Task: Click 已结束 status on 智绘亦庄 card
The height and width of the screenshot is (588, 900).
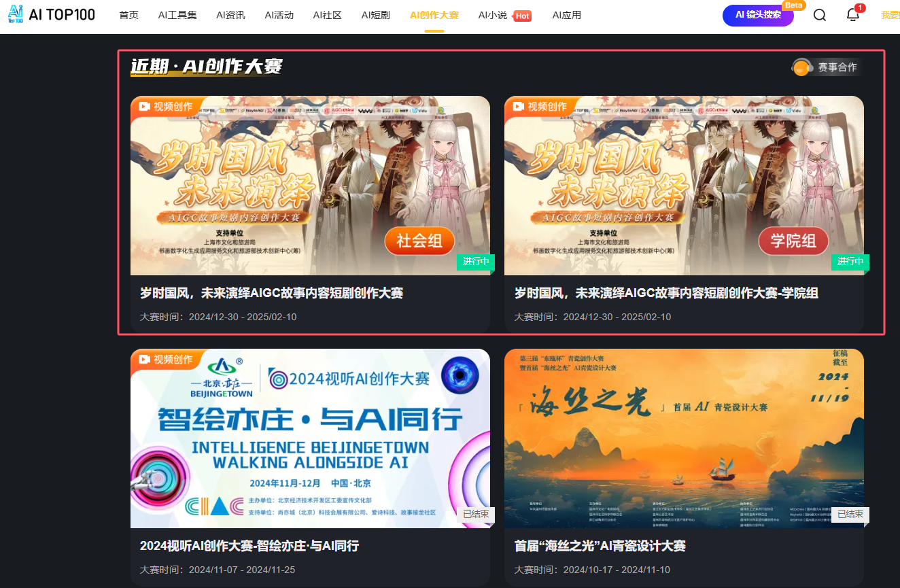Action: 476,515
